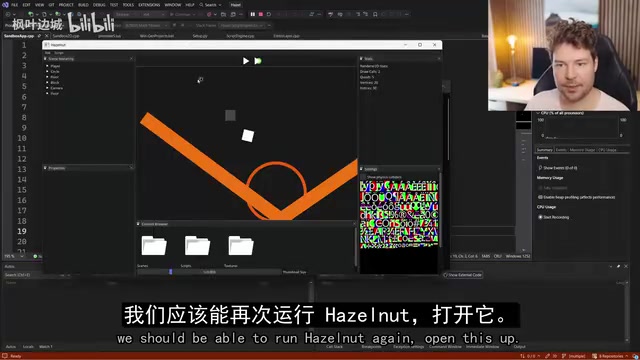The image size is (640, 360).
Task: Pin the Autos tool window
Action: [618, 266]
